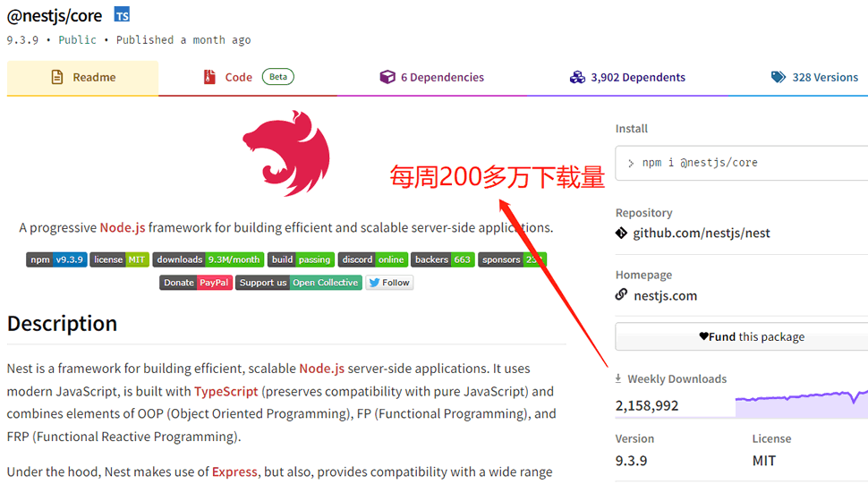Screen dimensions: 868x484
Task: Click the weekly downloads sparkline chart
Action: click(x=802, y=403)
